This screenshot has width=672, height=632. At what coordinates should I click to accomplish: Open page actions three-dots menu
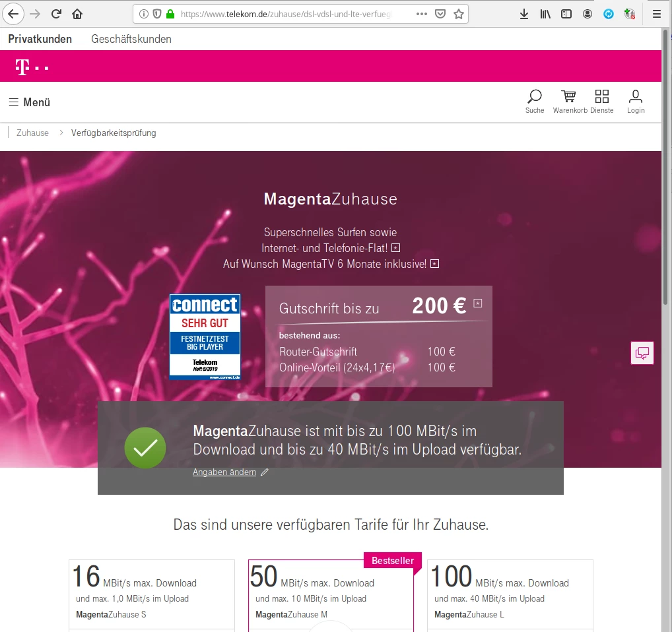(422, 14)
